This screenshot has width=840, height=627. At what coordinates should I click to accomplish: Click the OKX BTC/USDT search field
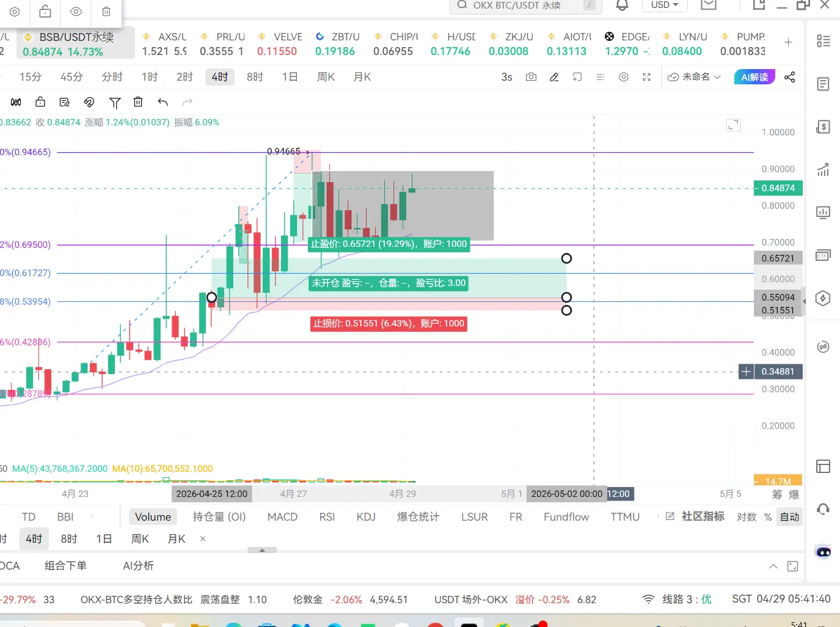(526, 5)
